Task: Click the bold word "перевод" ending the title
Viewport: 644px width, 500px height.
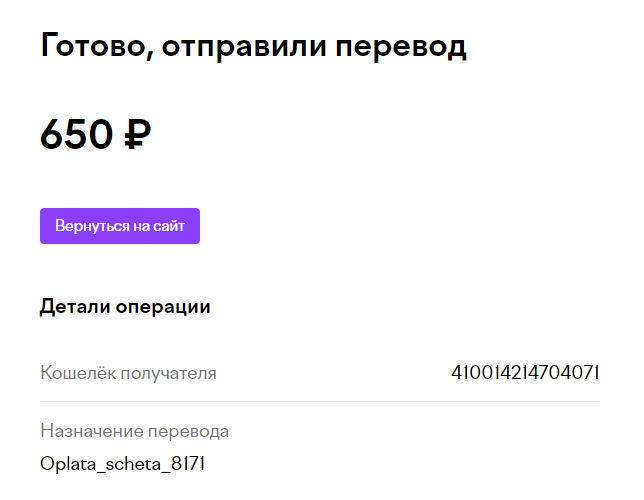Action: click(401, 48)
